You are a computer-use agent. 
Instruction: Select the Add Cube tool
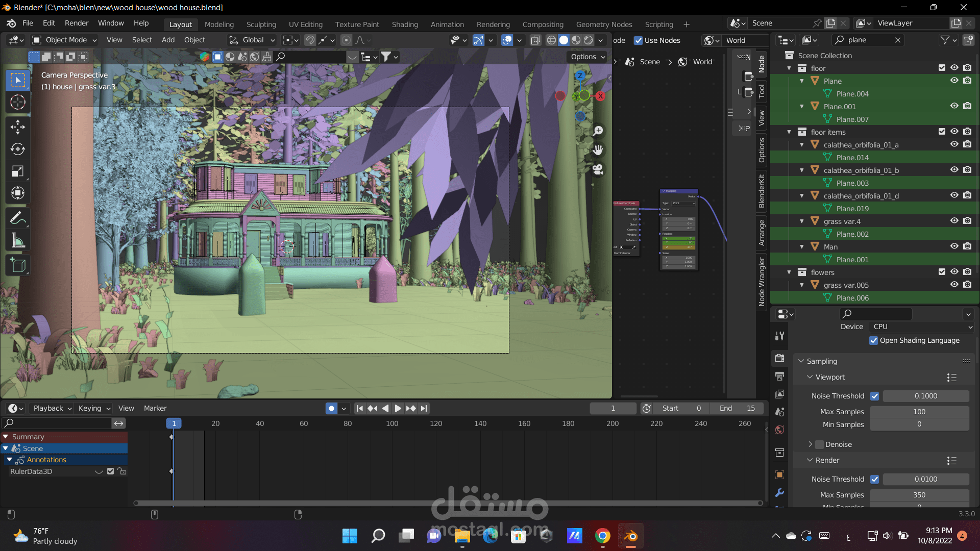click(18, 265)
